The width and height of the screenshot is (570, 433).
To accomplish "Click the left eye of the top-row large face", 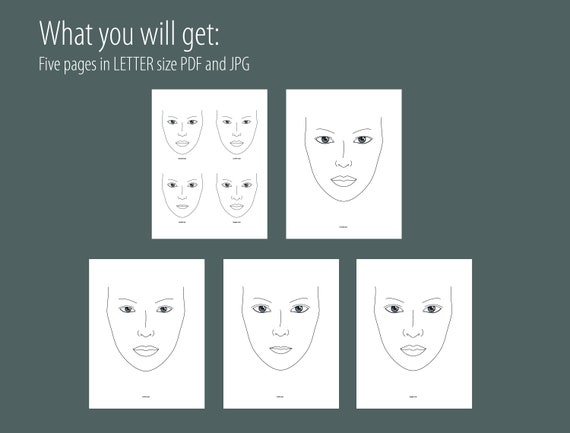I will click(324, 140).
